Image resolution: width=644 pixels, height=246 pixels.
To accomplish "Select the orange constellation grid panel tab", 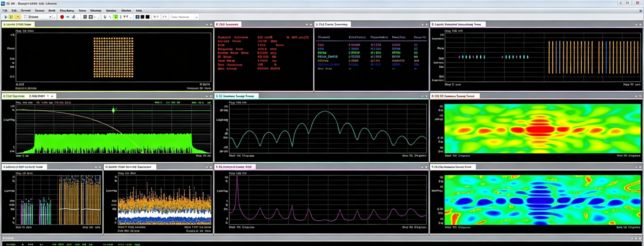I will 18,24.
